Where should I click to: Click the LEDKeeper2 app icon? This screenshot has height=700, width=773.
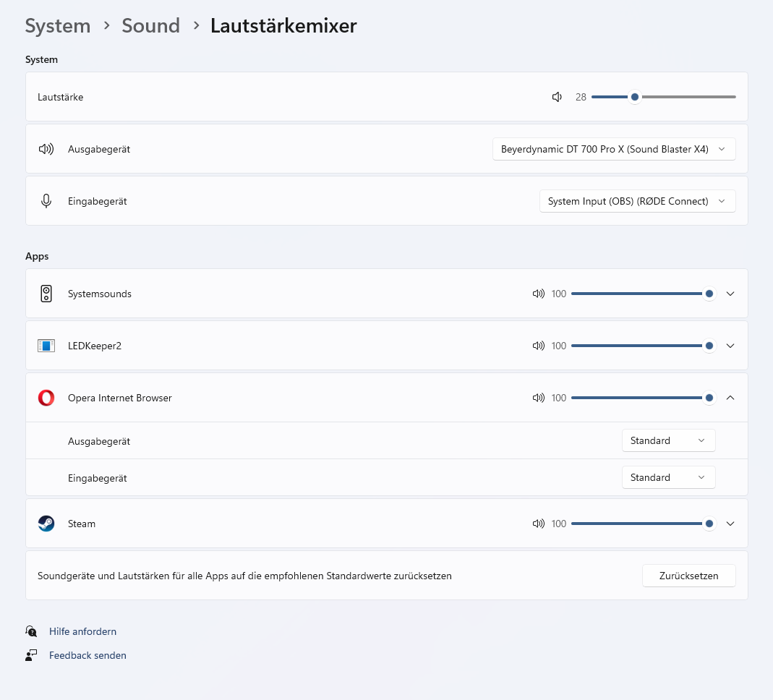(x=46, y=346)
